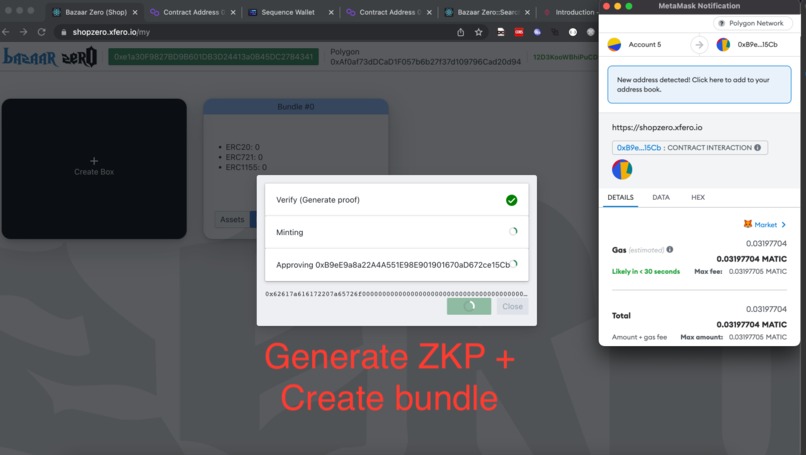
Task: Click the Create Box card
Action: pyautogui.click(x=94, y=169)
